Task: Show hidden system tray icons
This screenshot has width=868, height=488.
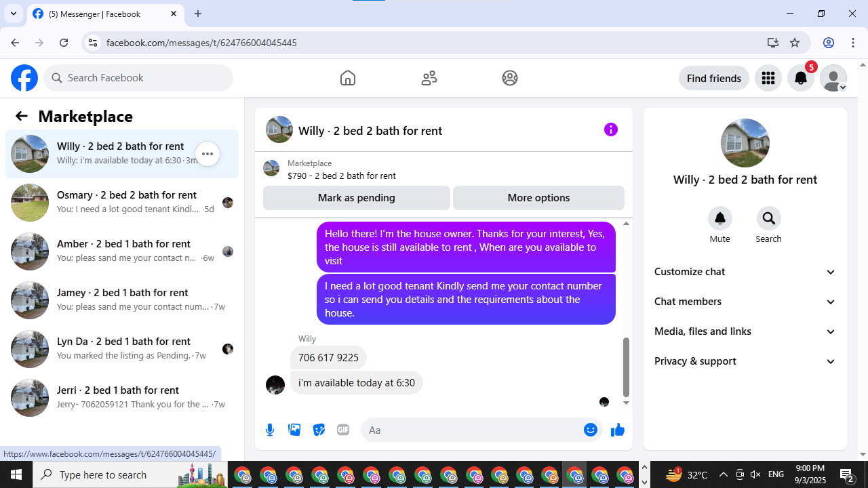Action: click(723, 474)
